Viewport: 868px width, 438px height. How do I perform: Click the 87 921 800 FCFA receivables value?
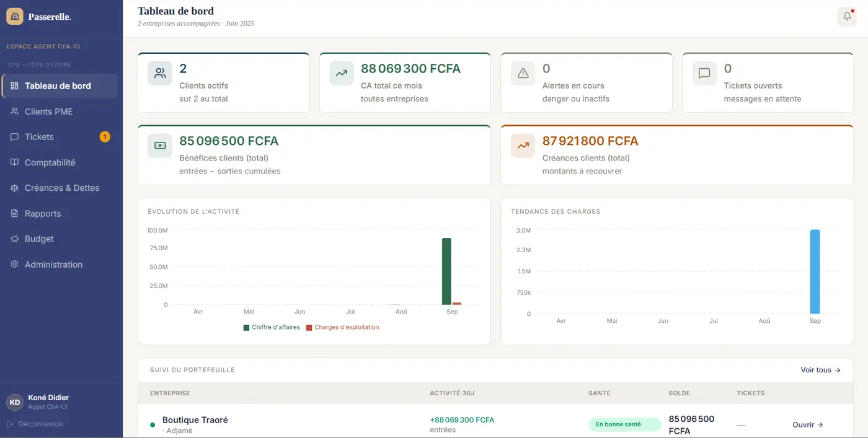(590, 141)
